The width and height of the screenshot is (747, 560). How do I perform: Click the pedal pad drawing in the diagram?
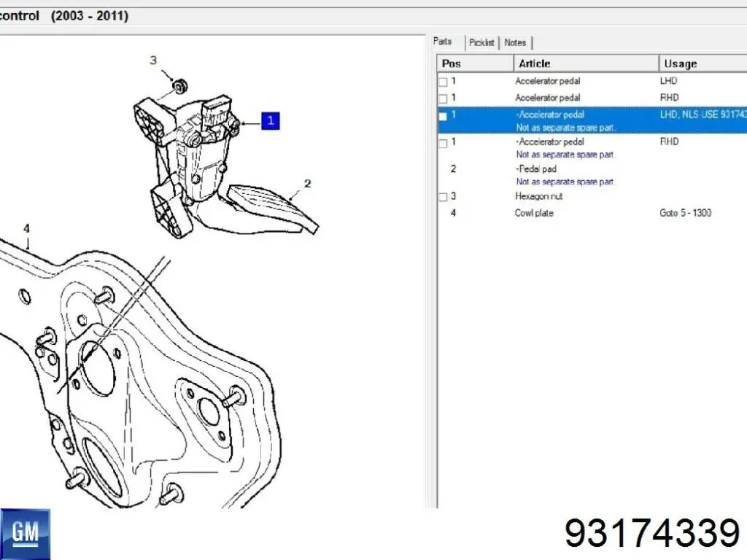(x=274, y=208)
